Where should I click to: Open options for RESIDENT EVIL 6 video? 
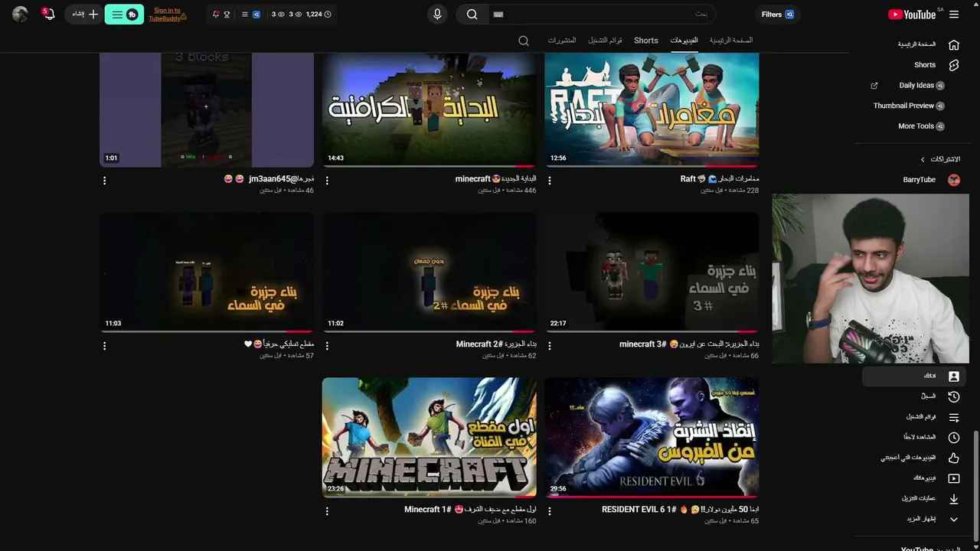(550, 511)
